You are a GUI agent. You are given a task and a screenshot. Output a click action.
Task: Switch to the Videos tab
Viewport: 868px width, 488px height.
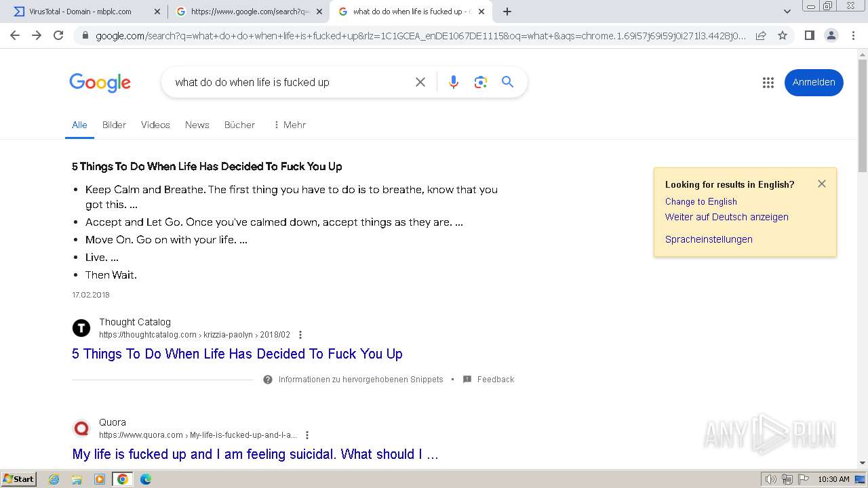pos(155,125)
